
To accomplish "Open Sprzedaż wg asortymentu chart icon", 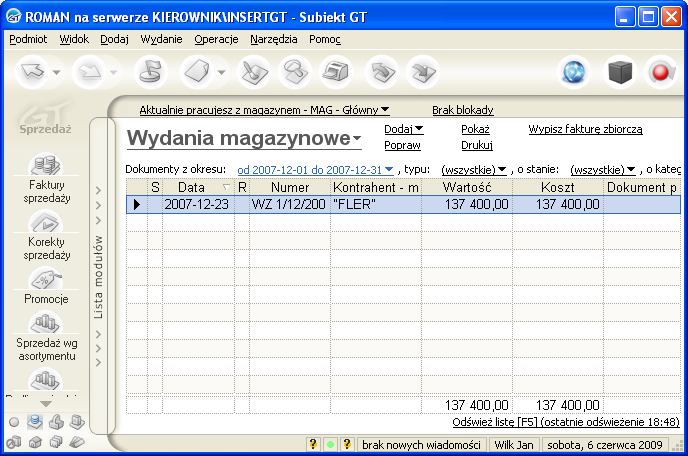I will 45,322.
